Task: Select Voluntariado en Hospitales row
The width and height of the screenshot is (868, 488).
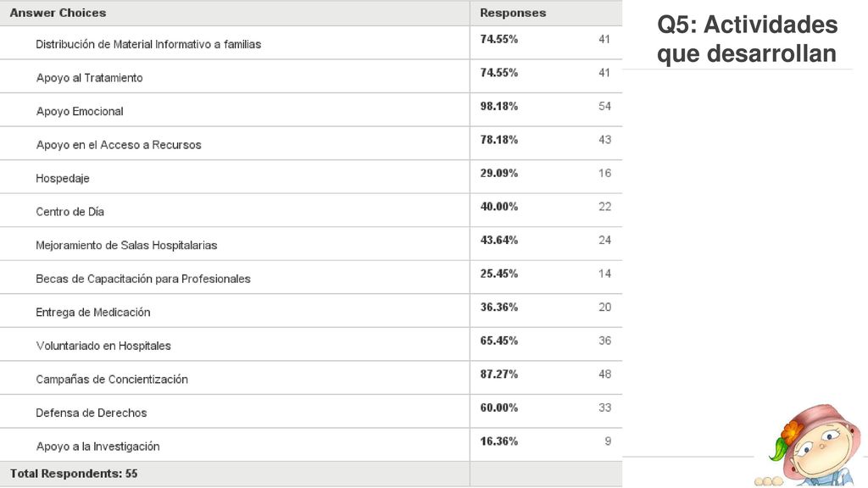Action: click(x=311, y=345)
